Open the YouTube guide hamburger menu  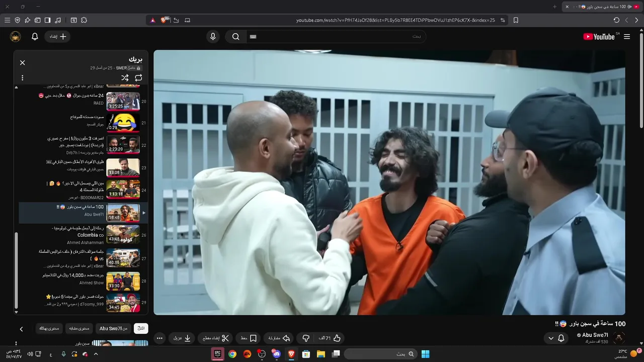pos(627,37)
